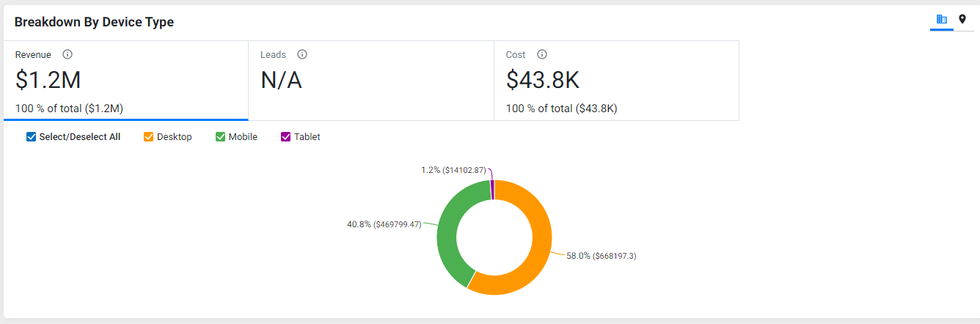Viewport: 980px width, 324px height.
Task: Select the Cost metric tab
Action: point(616,81)
